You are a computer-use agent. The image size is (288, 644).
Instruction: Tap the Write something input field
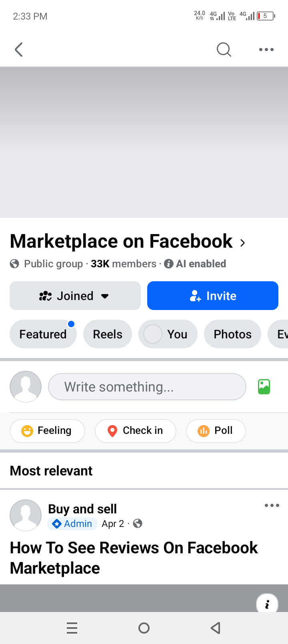[147, 387]
